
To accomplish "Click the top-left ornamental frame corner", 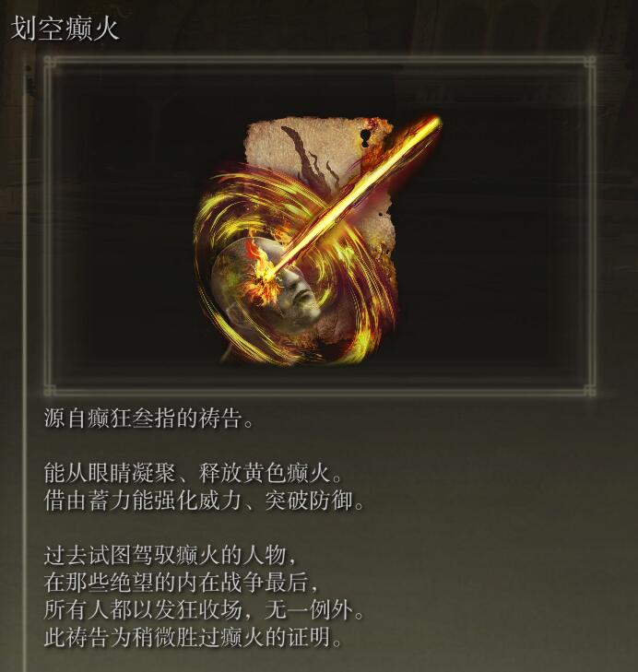I will (52, 64).
